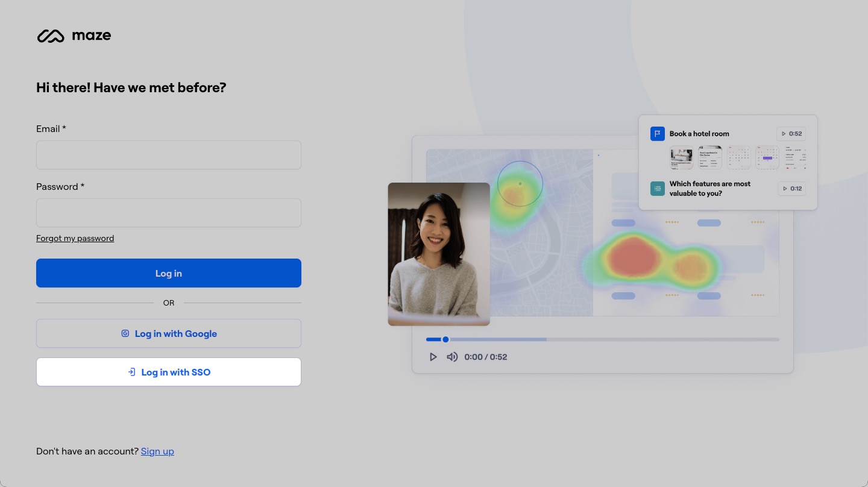Viewport: 868px width, 487px height.
Task: Click the 0:52 play badge
Action: [x=791, y=134]
